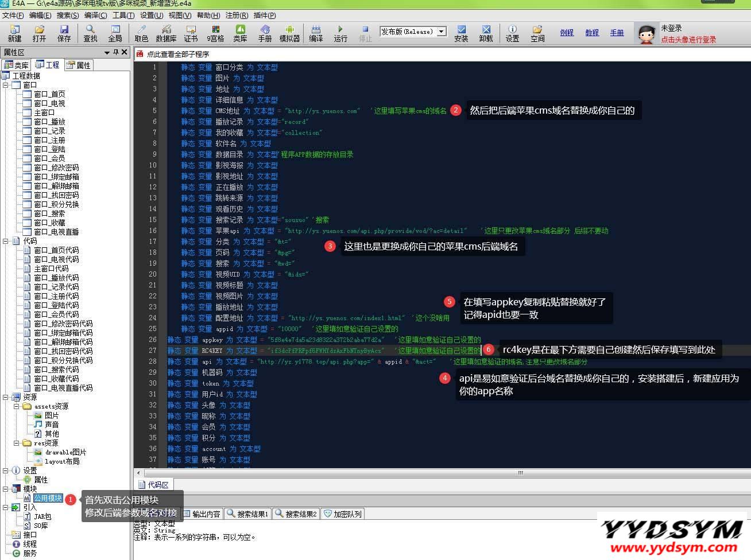The width and height of the screenshot is (751, 560).
Task: Click the 证书 (Certificate) icon
Action: point(191,33)
